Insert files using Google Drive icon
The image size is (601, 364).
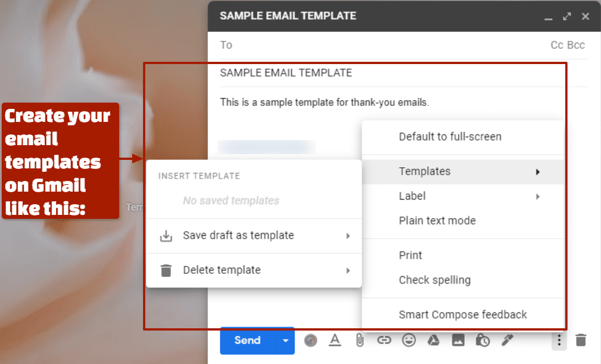tap(434, 340)
